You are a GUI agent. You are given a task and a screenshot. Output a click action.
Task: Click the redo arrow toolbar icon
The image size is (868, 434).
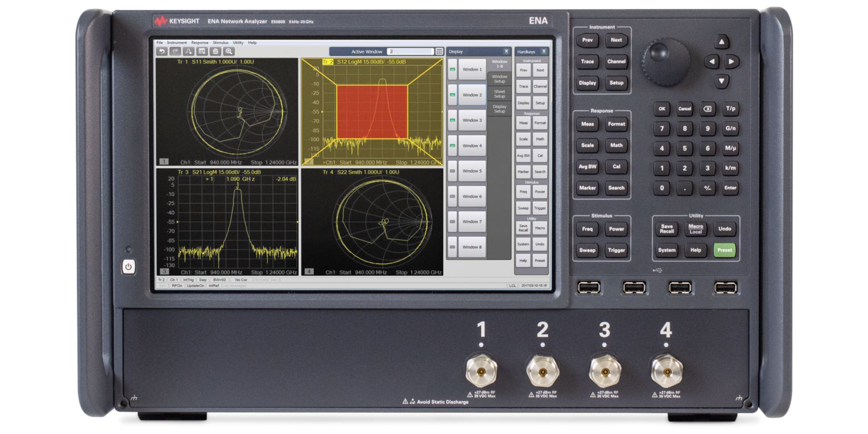pos(175,51)
